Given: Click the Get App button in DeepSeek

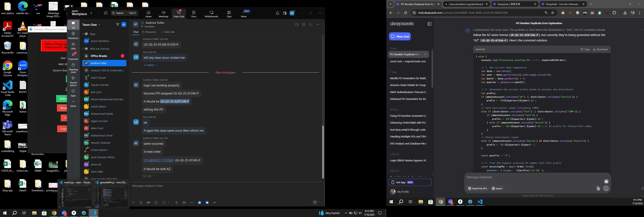Looking at the screenshot, I should click(x=410, y=182).
